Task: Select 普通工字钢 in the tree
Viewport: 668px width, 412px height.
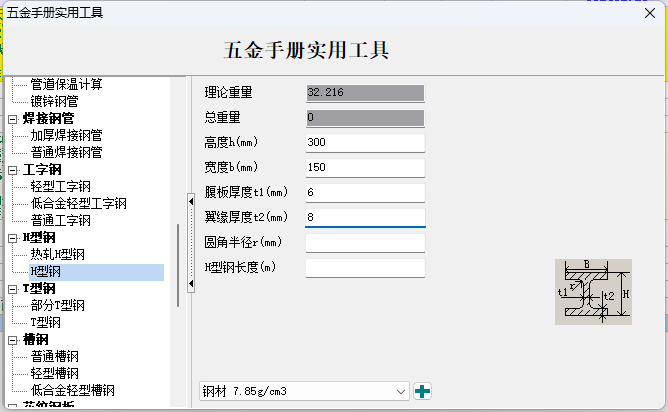Action: tap(60, 221)
